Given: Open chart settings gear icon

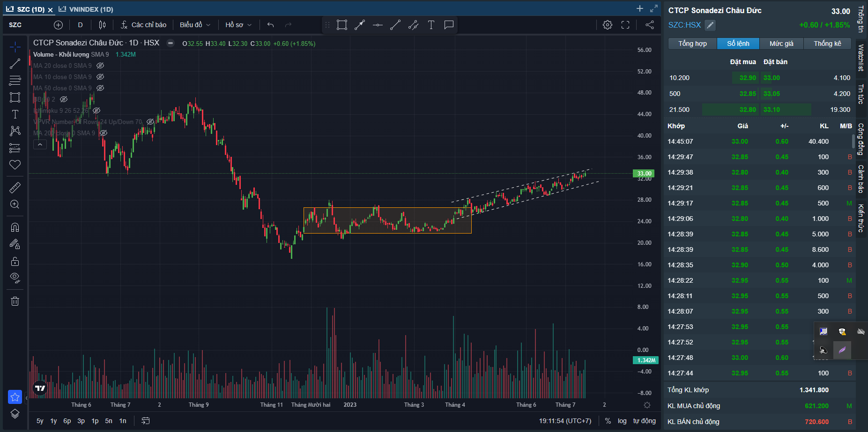Looking at the screenshot, I should tap(608, 25).
